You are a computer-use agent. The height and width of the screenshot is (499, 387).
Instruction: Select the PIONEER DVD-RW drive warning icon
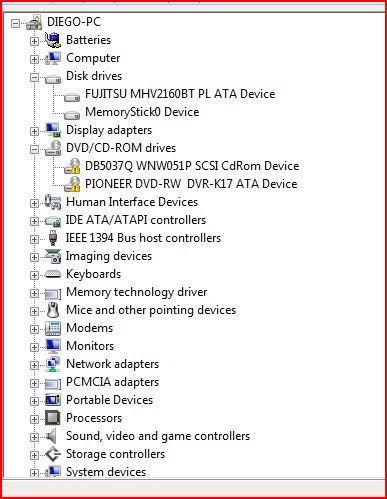pyautogui.click(x=72, y=184)
